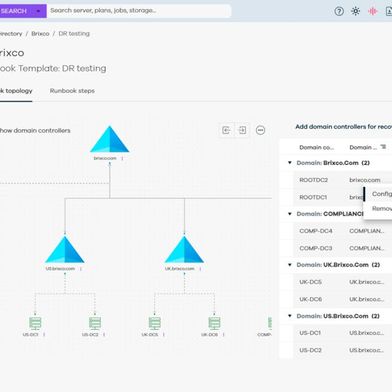Click the truncated 'Domain ...' column header
Viewport: 392px width, 392px height.
tap(363, 147)
